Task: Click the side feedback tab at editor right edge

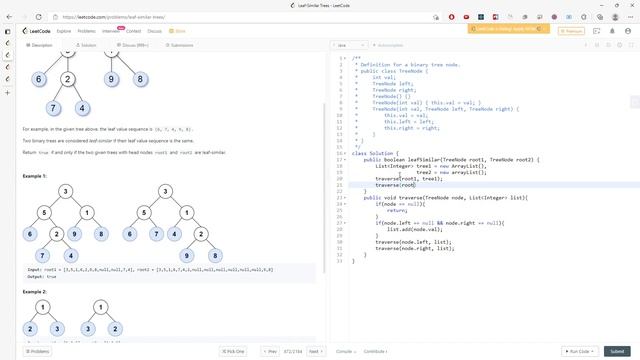Action: (x=635, y=102)
